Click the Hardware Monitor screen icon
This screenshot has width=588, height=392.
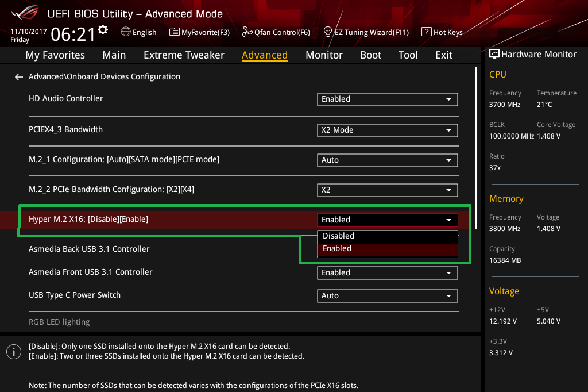[494, 55]
